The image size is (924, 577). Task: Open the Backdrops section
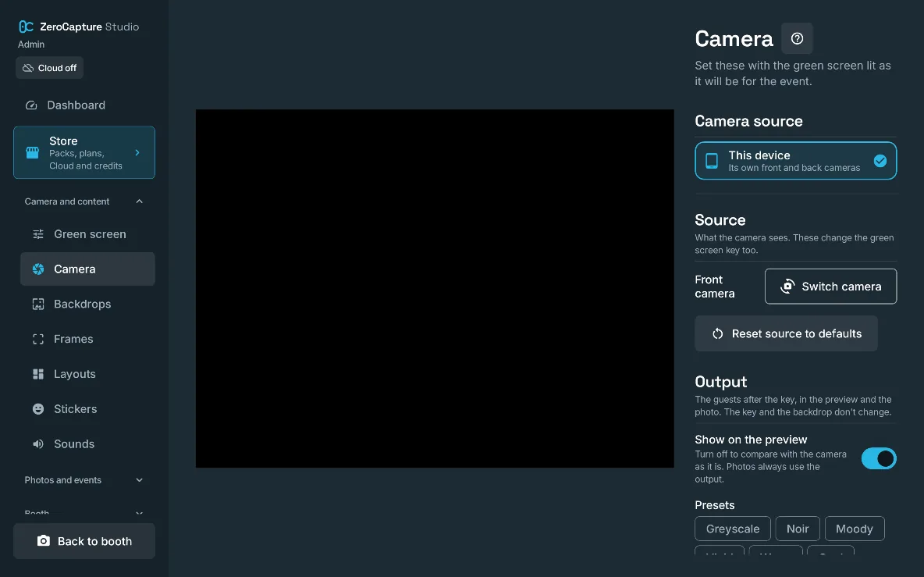[x=88, y=305]
